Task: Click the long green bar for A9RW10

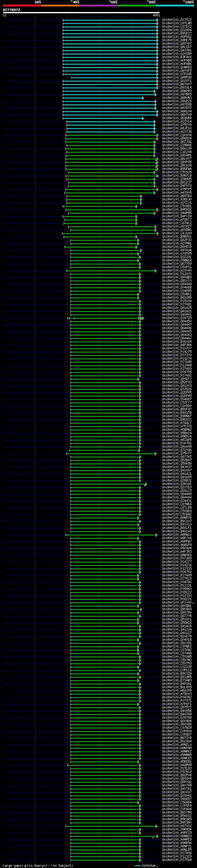Action: [x=111, y=535]
